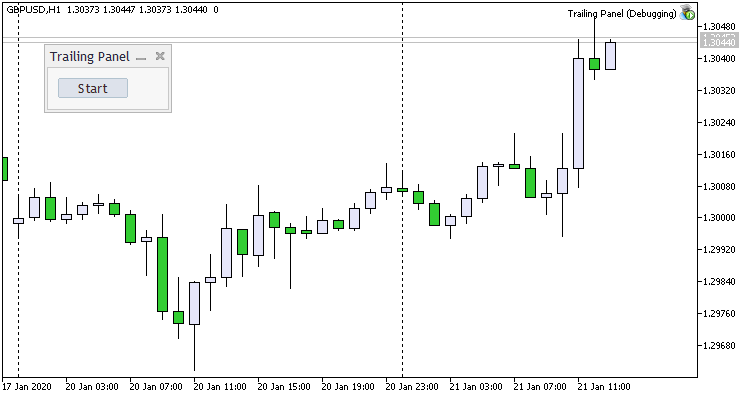Click the 21 Jan 03:00 time label
Image resolution: width=750 pixels, height=398 pixels.
point(476,387)
